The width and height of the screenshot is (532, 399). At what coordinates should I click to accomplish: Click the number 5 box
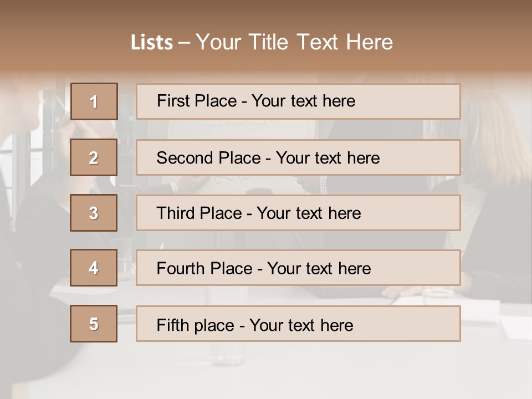(x=94, y=324)
